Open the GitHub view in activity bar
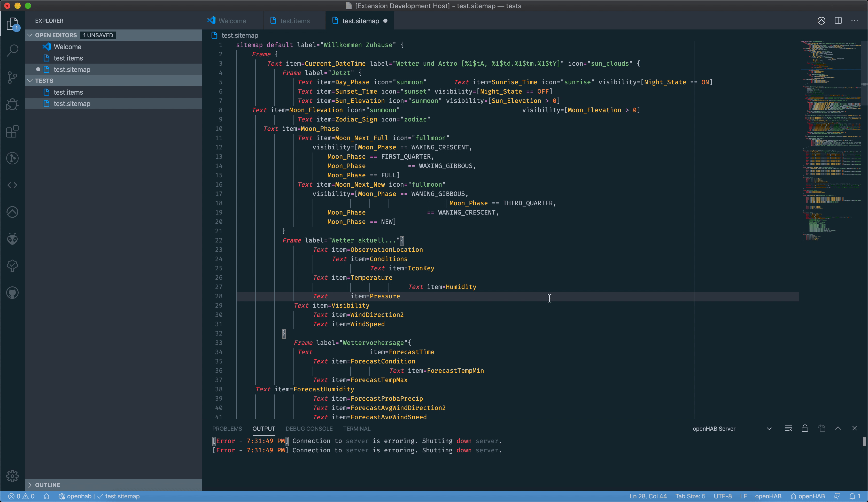The height and width of the screenshot is (502, 868). pyautogui.click(x=12, y=293)
